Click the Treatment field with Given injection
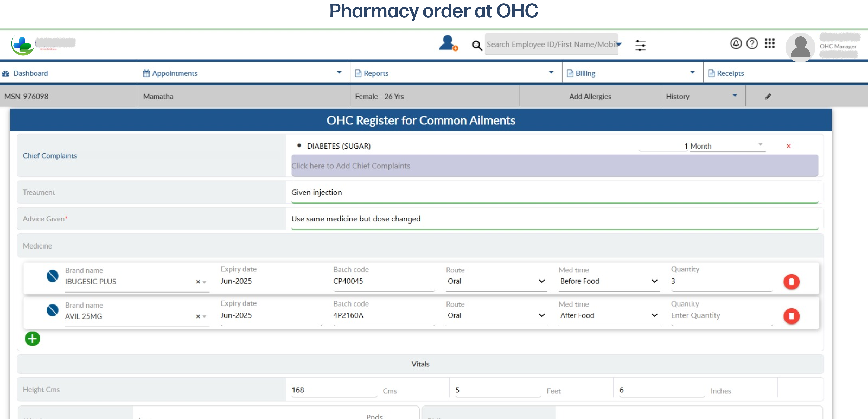This screenshot has height=419, width=868. click(555, 193)
